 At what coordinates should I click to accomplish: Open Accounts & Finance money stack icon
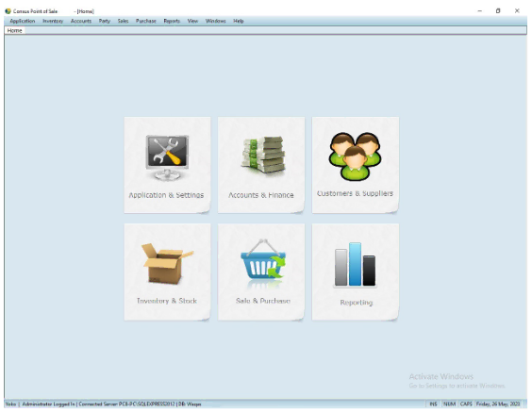[263, 155]
